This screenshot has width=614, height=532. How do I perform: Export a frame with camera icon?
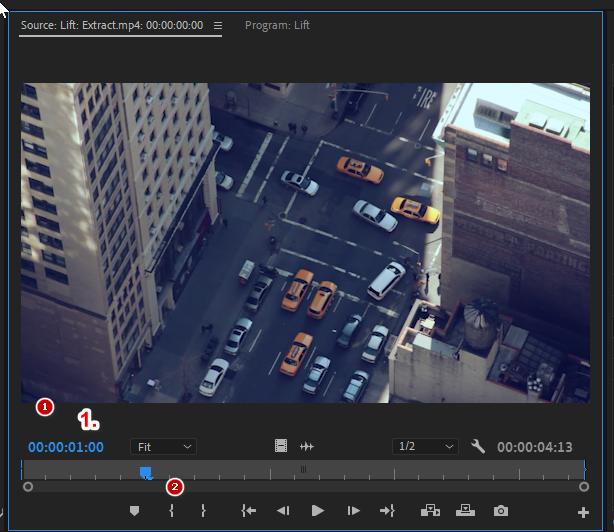pyautogui.click(x=501, y=511)
